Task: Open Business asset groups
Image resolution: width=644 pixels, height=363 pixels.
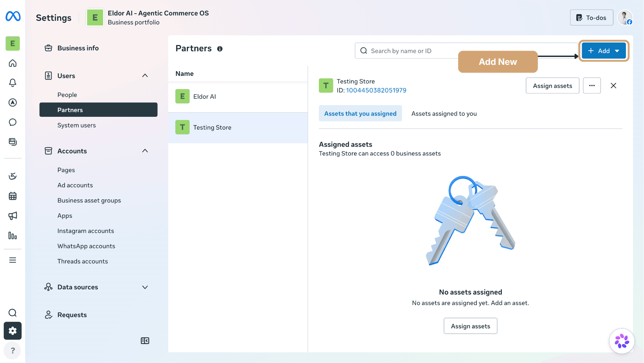Action: (89, 201)
